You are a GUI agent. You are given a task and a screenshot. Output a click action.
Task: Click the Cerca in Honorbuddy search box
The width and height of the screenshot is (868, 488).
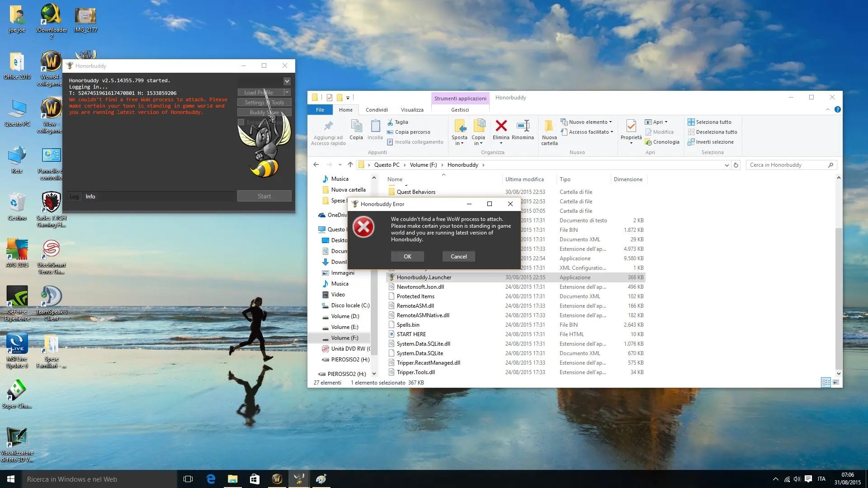pyautogui.click(x=791, y=165)
